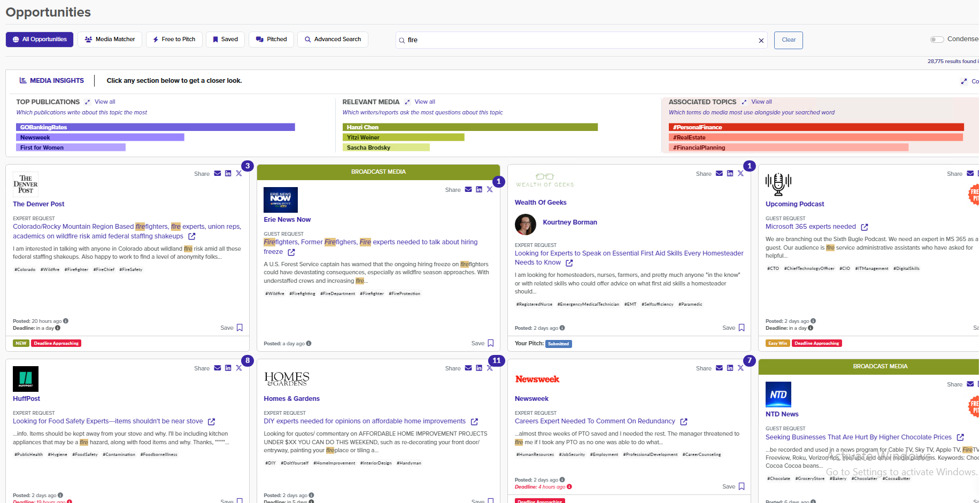The height and width of the screenshot is (503, 980).
Task: Open the Kourtney Borman profile link
Action: pos(570,222)
